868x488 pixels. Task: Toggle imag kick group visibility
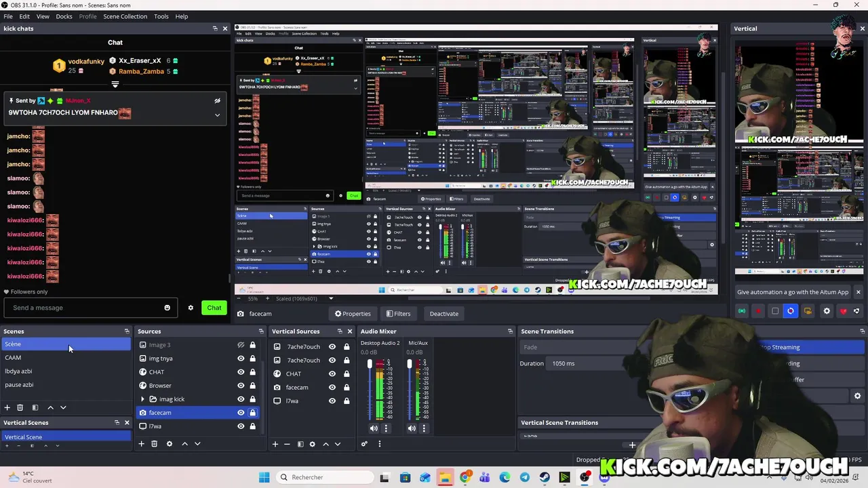tap(241, 399)
